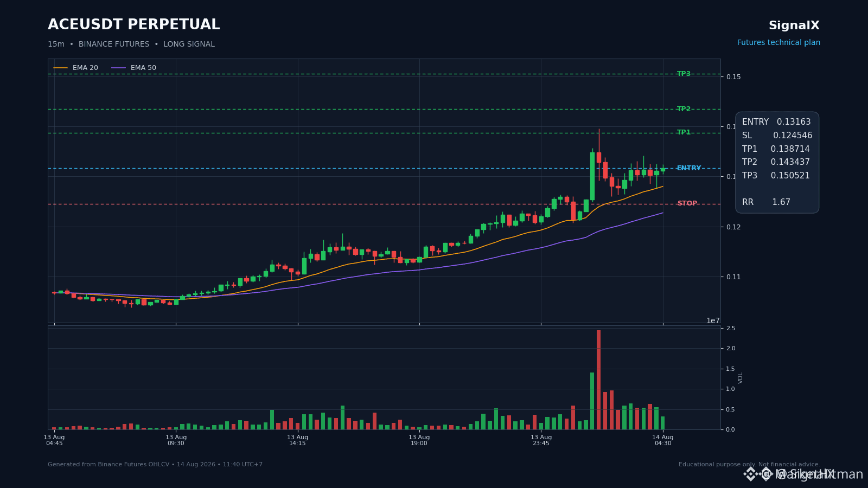868x488 pixels.
Task: Select the SL 0.124546 row in info box
Action: point(777,136)
